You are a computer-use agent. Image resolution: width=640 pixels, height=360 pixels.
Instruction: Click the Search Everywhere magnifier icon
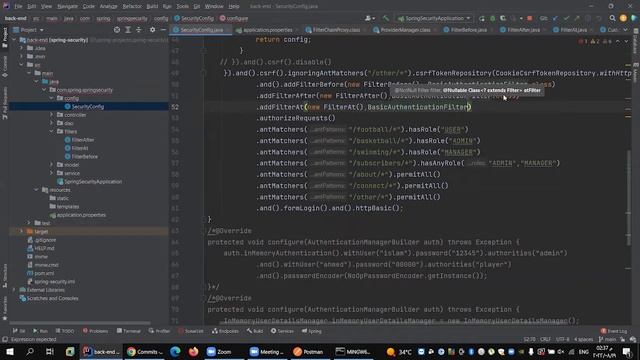[x=613, y=18]
